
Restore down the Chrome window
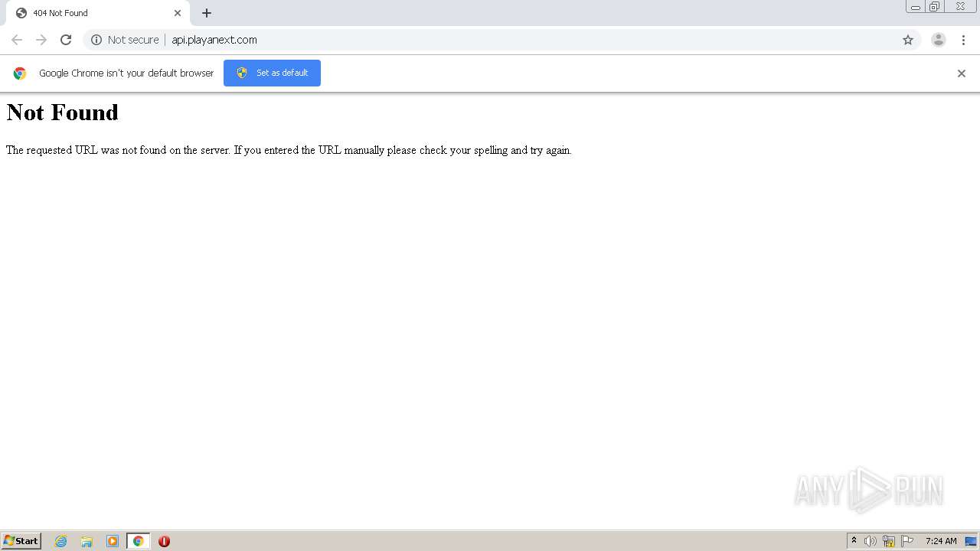pyautogui.click(x=935, y=7)
